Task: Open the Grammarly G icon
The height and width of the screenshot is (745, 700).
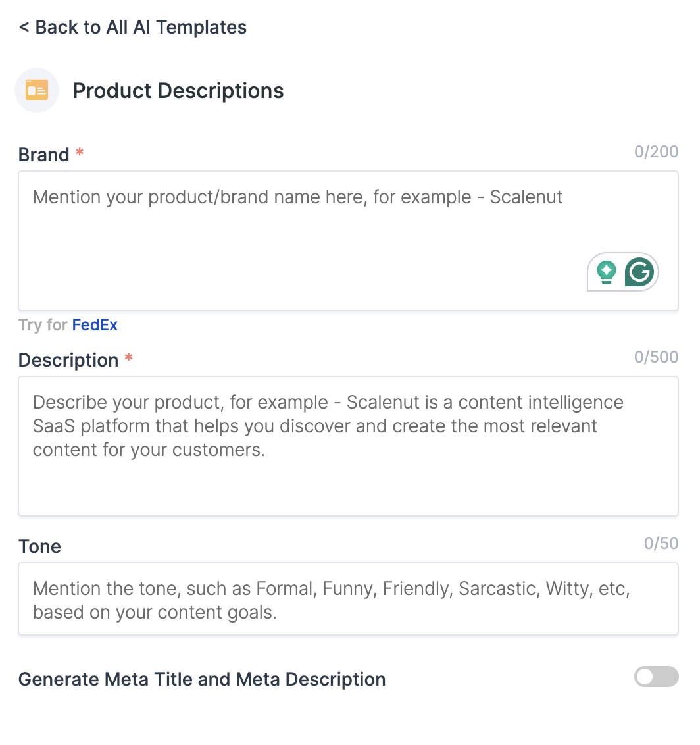Action: pos(639,272)
